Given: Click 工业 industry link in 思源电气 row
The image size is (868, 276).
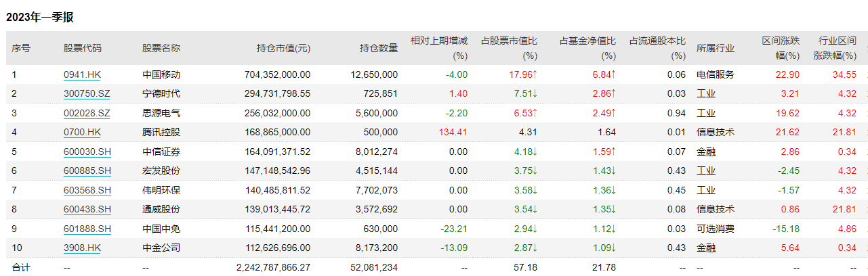Looking at the screenshot, I should click(x=706, y=113).
